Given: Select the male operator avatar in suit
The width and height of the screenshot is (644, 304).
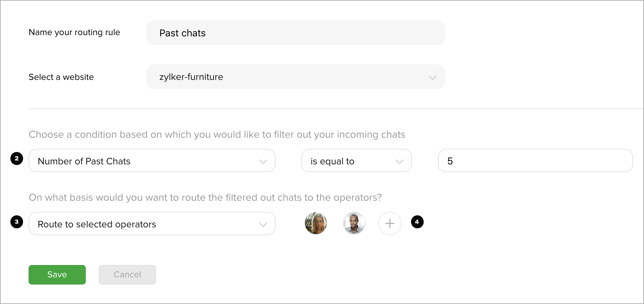Looking at the screenshot, I should tap(354, 223).
